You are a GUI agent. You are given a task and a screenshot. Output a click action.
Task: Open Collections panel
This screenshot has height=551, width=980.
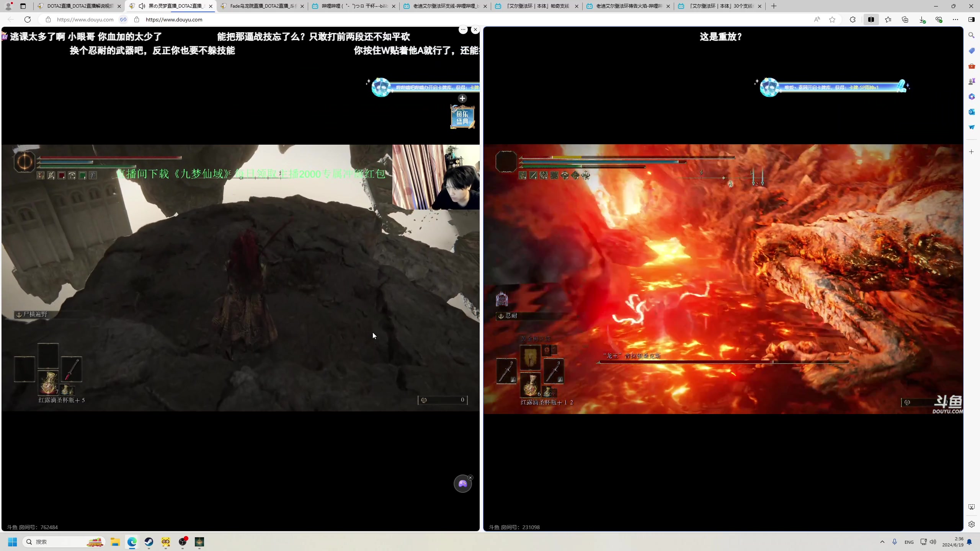pos(905,20)
